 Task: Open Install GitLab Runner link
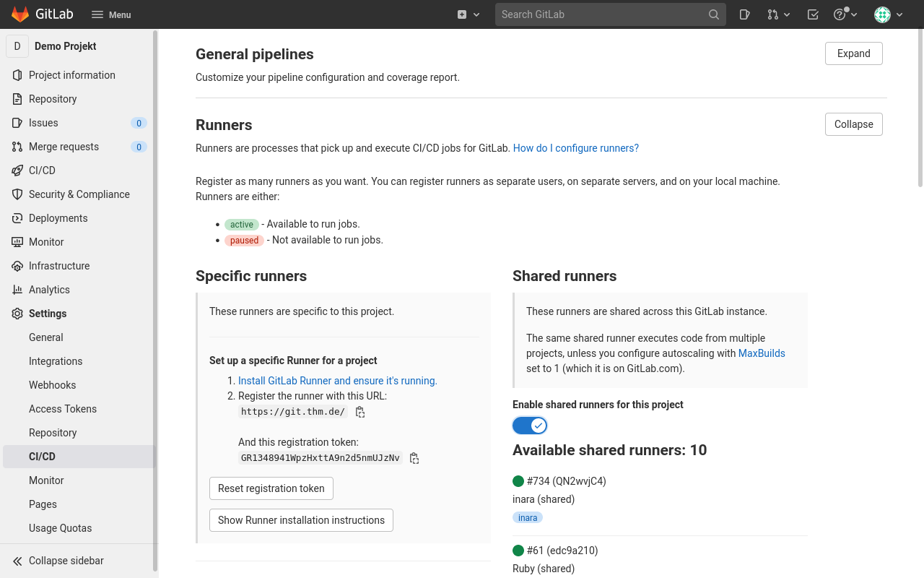338,381
